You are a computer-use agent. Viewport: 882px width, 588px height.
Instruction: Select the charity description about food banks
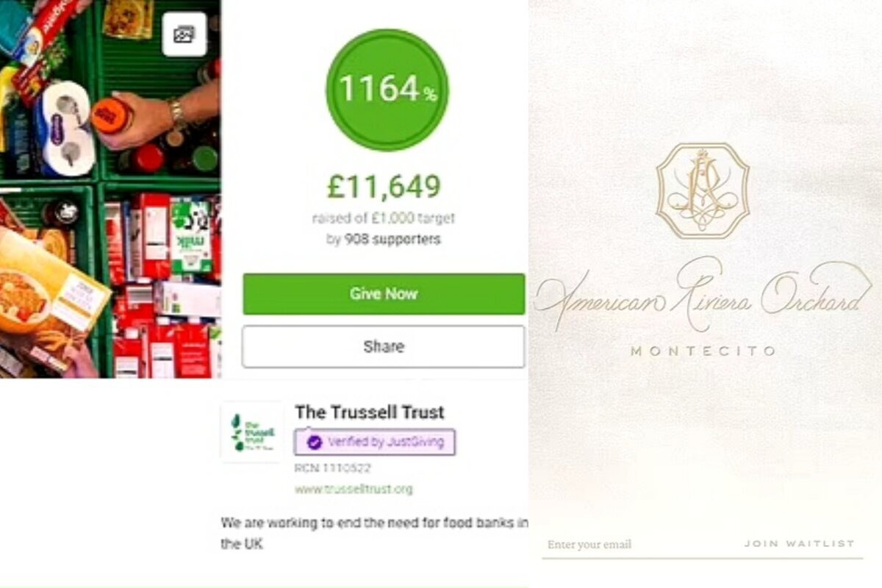[x=375, y=534]
